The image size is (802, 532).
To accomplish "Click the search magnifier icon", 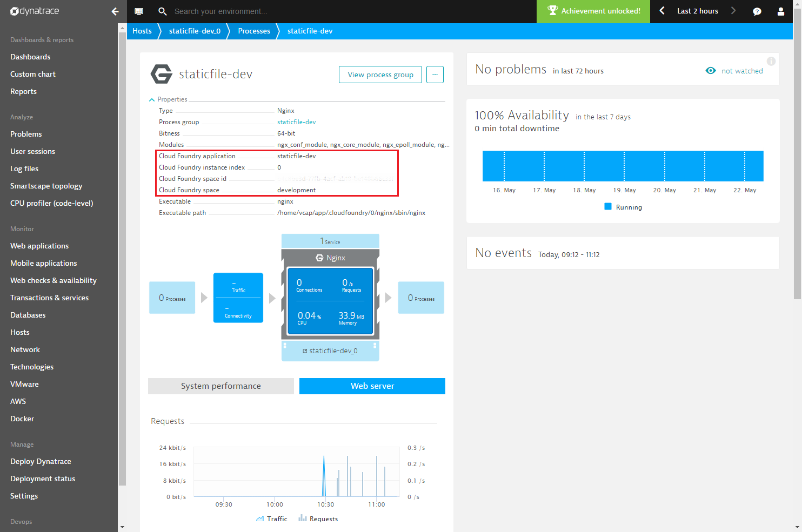I will pos(162,11).
